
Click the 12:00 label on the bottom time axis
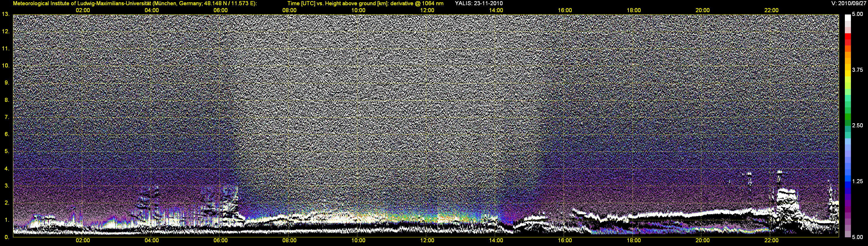[x=427, y=241]
